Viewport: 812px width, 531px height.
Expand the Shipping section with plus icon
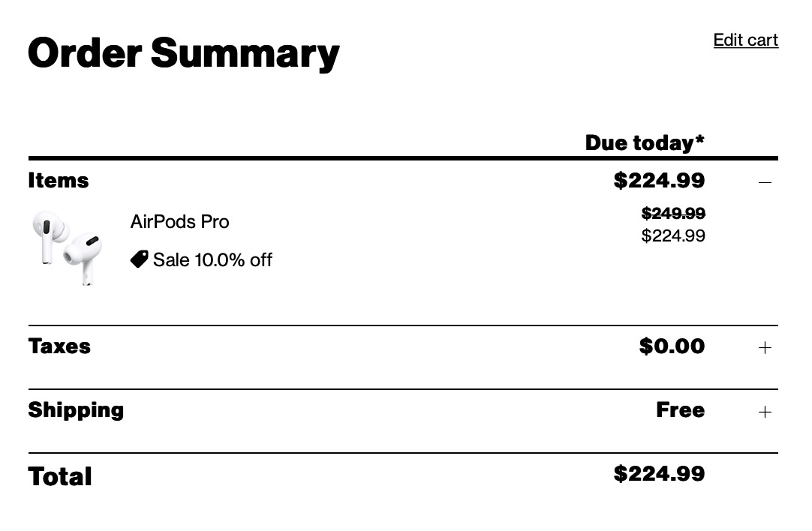click(x=765, y=411)
